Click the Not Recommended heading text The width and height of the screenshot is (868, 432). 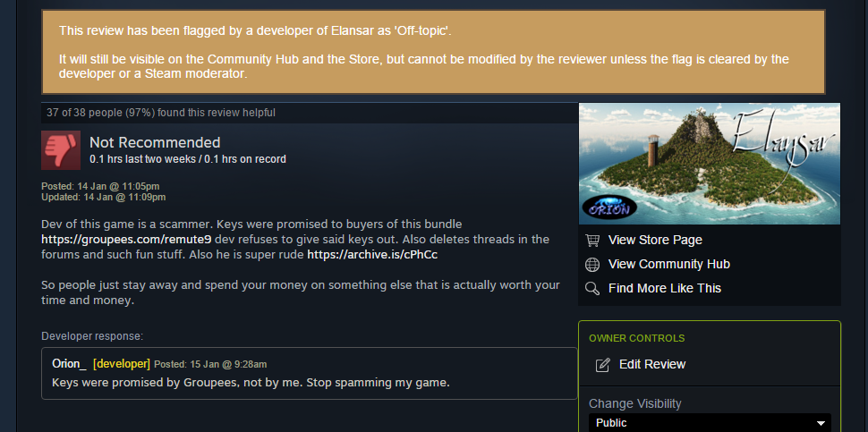coord(155,143)
